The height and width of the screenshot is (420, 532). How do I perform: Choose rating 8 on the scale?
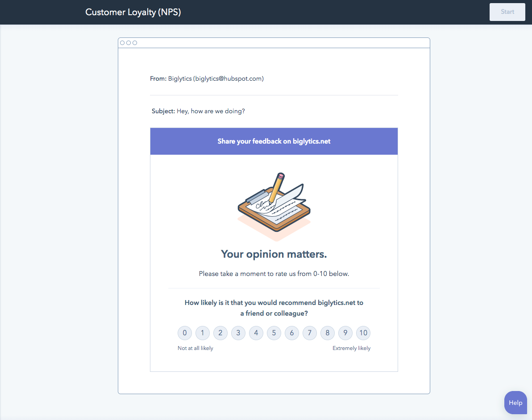(328, 333)
